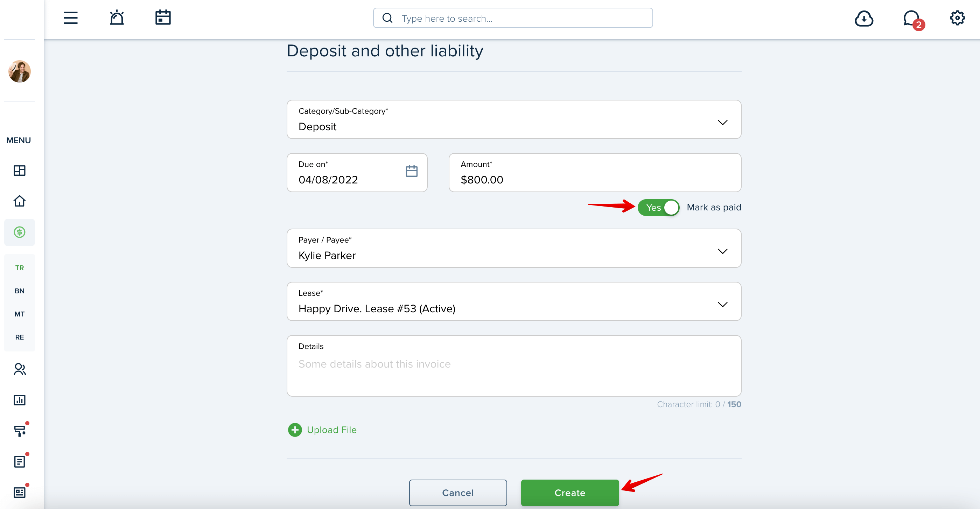Select the accounting dollar icon in sidebar
This screenshot has width=980, height=509.
point(19,232)
